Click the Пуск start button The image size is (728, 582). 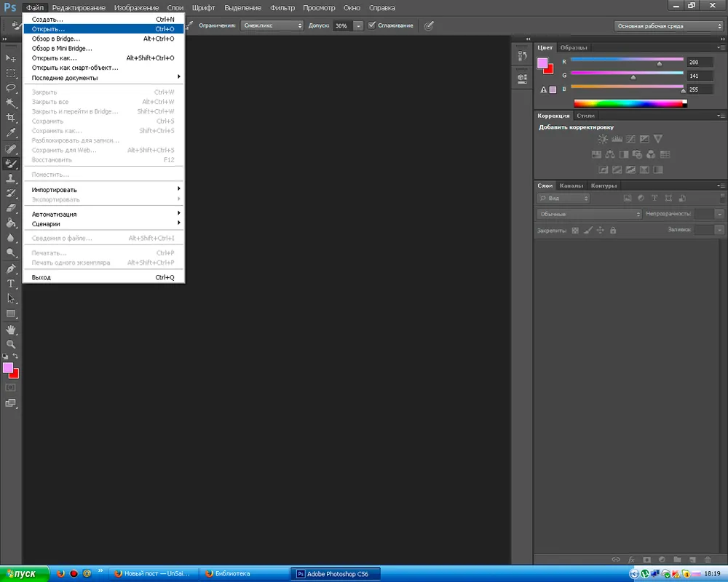24,573
